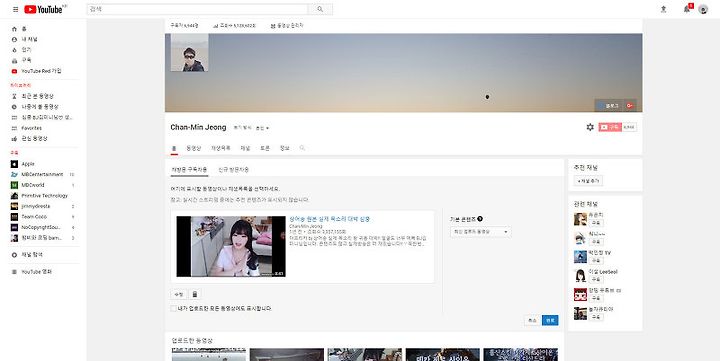The image size is (720, 361).
Task: Focus the YouTube search field
Action: pos(197,9)
